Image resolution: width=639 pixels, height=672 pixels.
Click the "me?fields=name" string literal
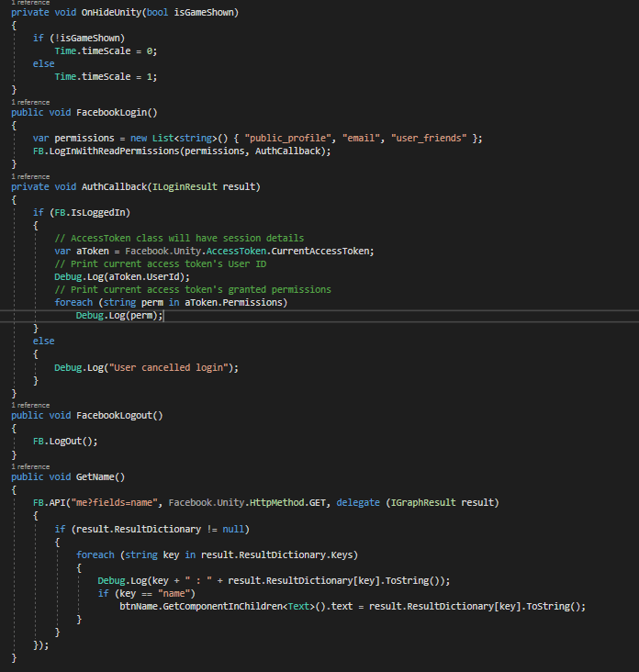[x=114, y=502]
